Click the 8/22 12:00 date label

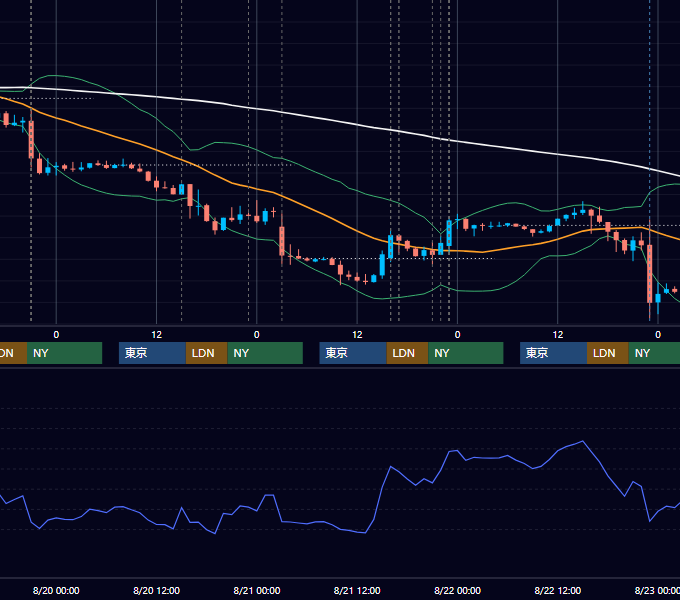coord(558,590)
